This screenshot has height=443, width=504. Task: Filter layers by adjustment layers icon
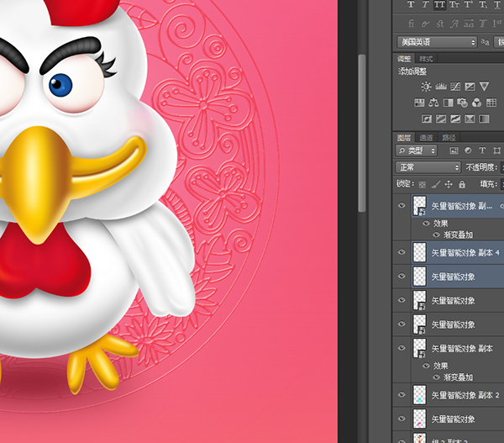click(x=468, y=150)
